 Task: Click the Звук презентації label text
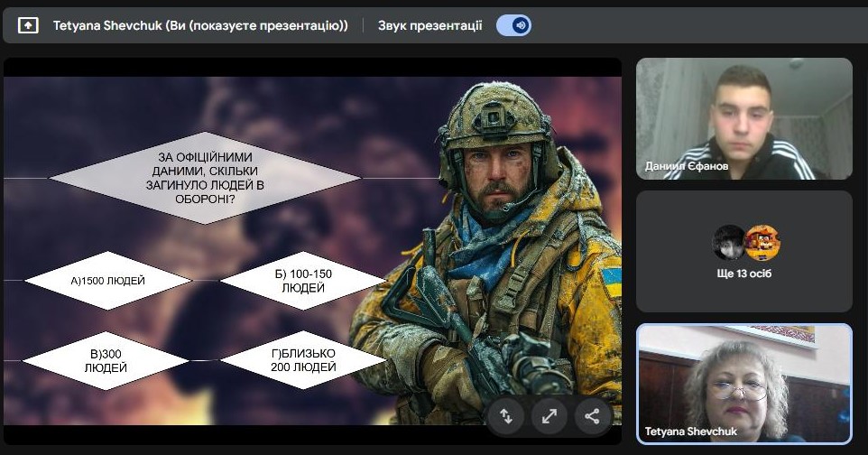click(429, 25)
